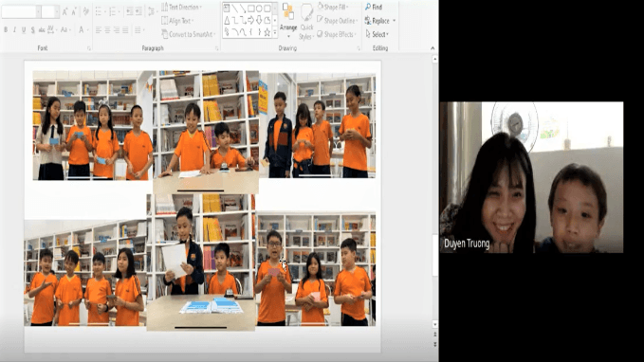Image resolution: width=644 pixels, height=362 pixels.
Task: Open the Arrange menu
Action: click(x=288, y=21)
